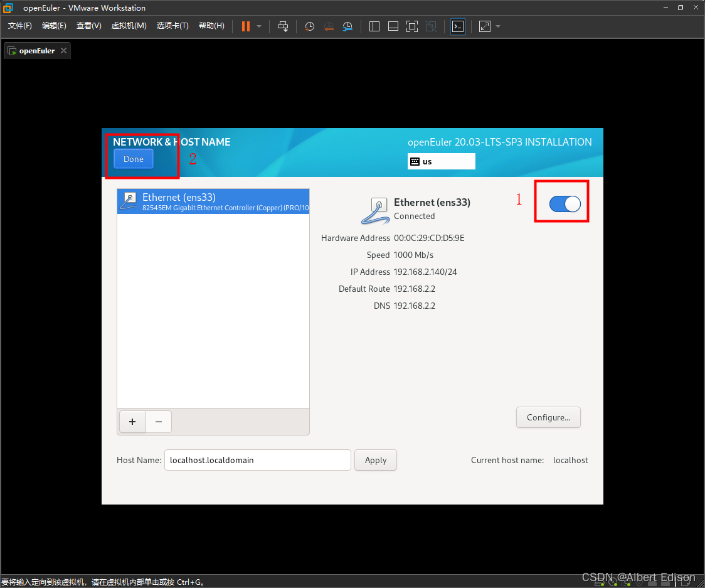Open the us keyboard layout selector
705x588 pixels.
click(x=441, y=161)
